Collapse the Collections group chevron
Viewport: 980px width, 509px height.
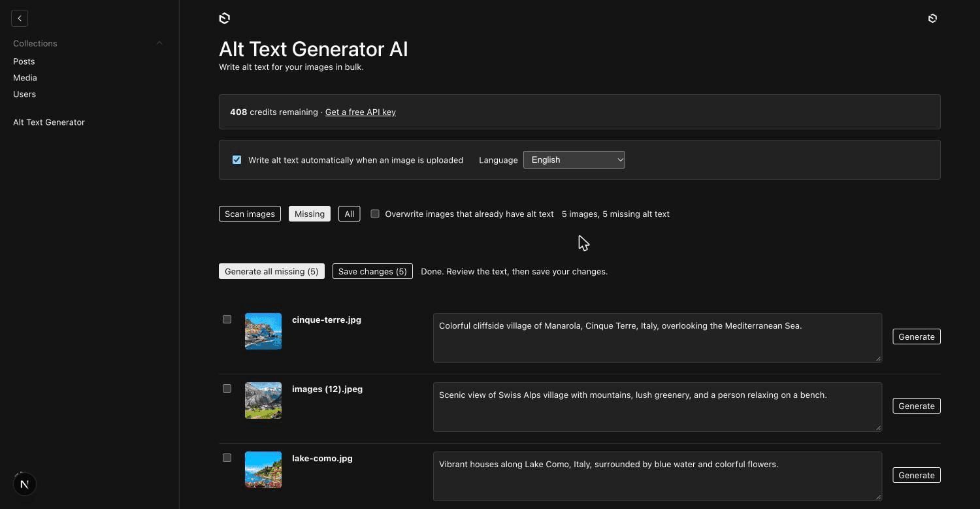(159, 43)
